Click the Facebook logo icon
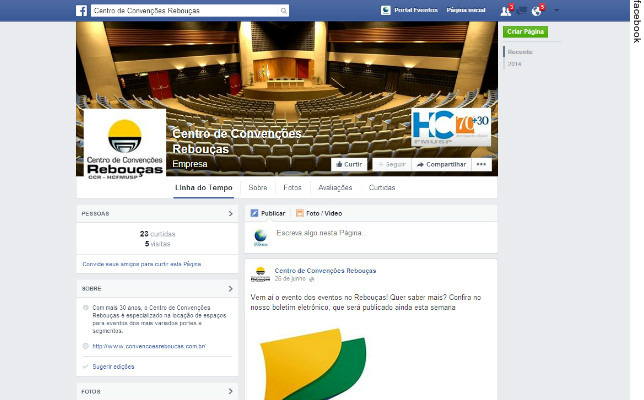Image resolution: width=644 pixels, height=400 pixels. click(80, 10)
